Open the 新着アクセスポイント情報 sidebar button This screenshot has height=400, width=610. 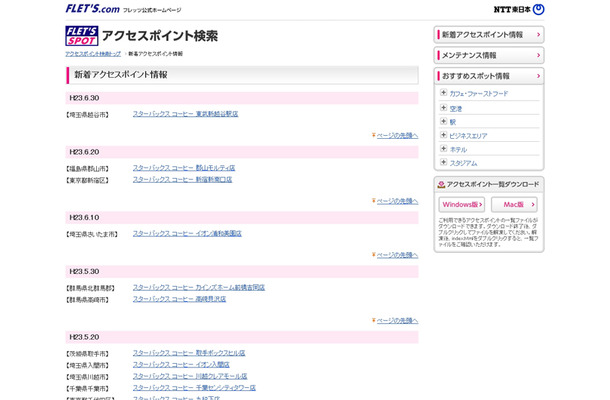[x=489, y=35]
